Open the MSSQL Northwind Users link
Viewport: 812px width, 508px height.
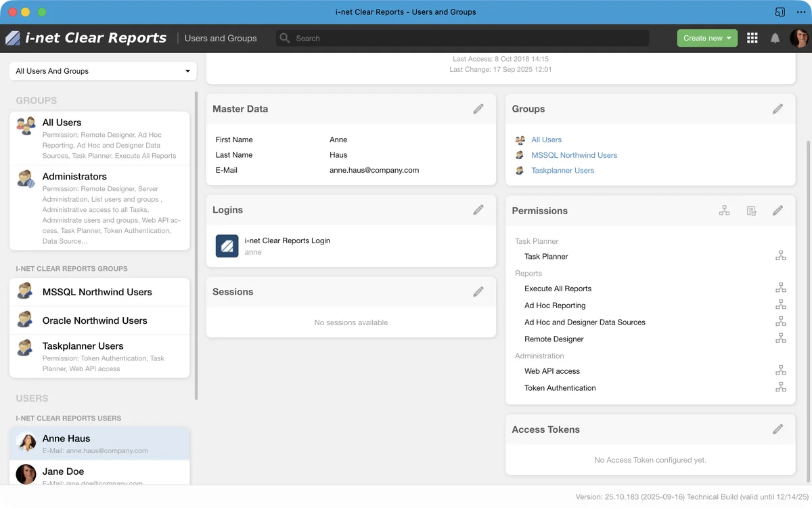click(x=574, y=155)
